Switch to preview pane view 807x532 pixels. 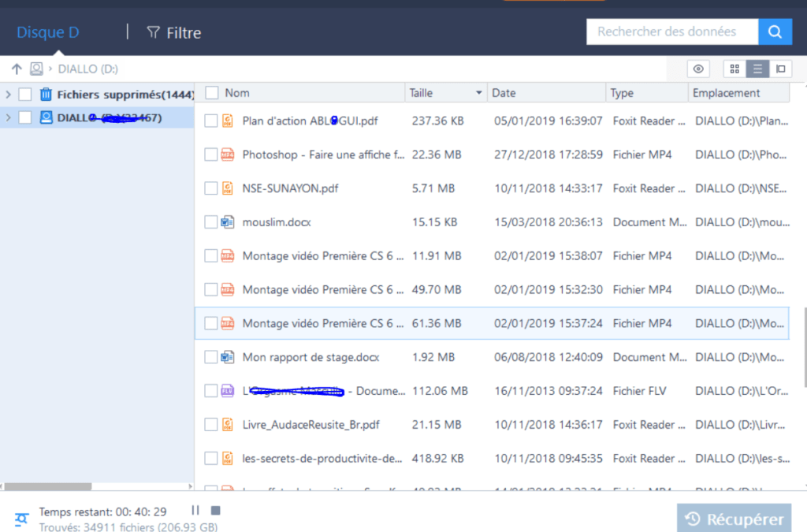point(780,69)
